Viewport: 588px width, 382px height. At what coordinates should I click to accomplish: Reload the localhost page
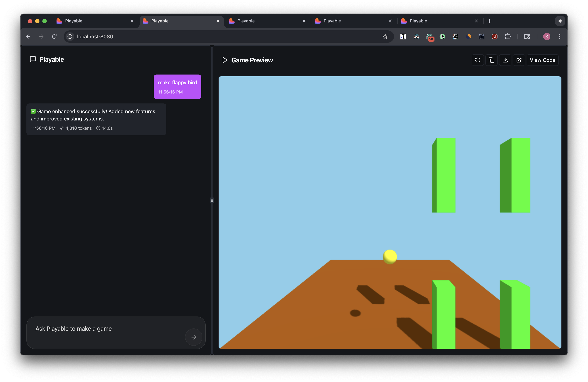[54, 37]
